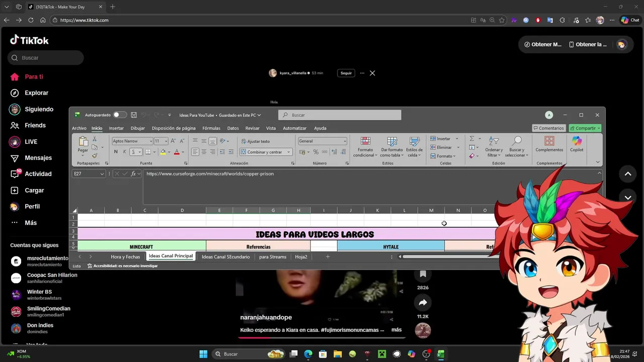The image size is (644, 362).
Task: Open Minecraft creeper icon in taskbar
Action: click(x=382, y=354)
